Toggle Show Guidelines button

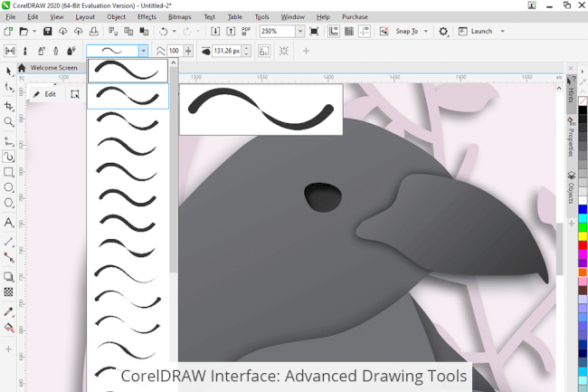pyautogui.click(x=365, y=31)
